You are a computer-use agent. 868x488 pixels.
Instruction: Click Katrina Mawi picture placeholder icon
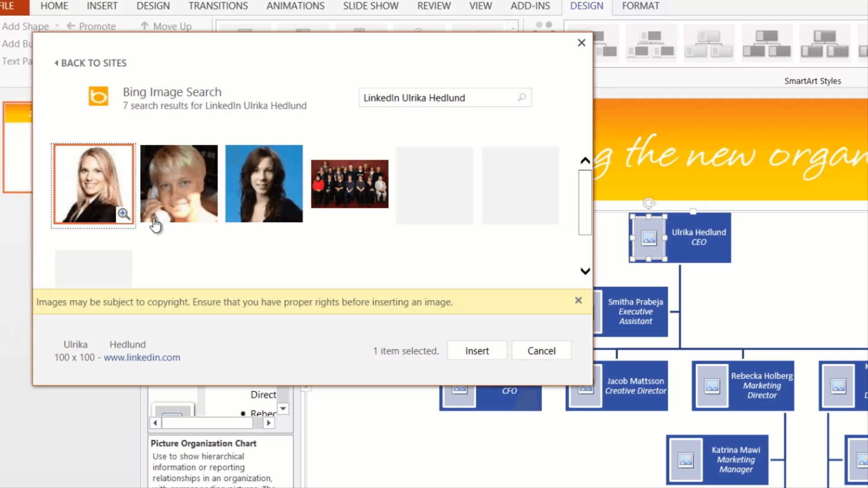(686, 460)
